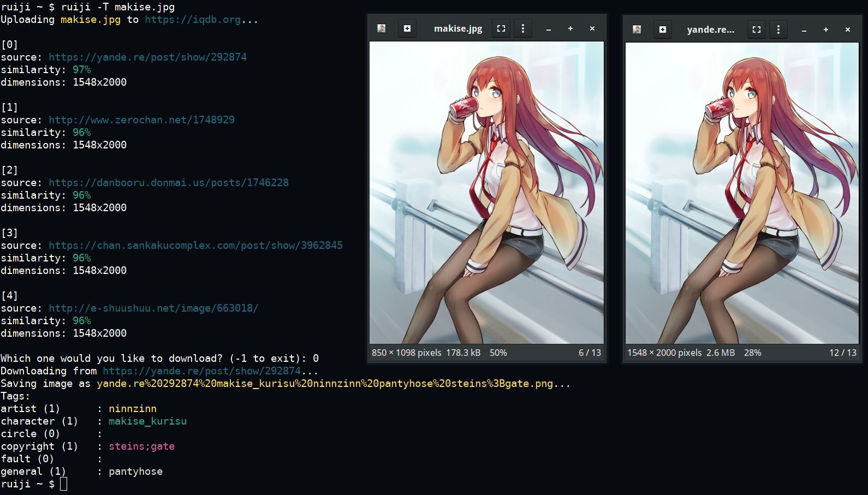Click 'ruiji -T makise.jpg' command text
Viewport: 868px width, 495px height.
coord(117,7)
